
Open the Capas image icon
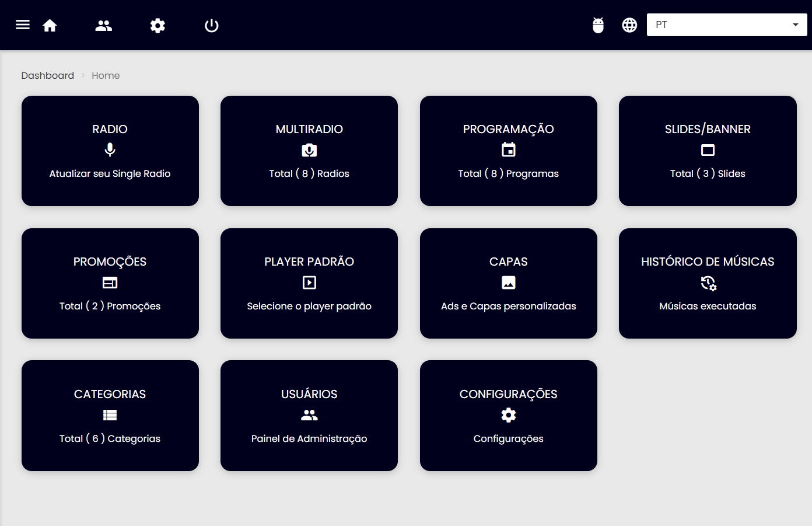(x=508, y=283)
